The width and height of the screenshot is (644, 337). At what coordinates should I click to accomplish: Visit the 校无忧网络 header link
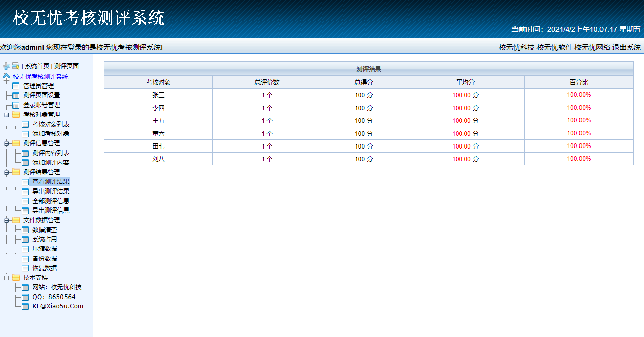tap(592, 47)
